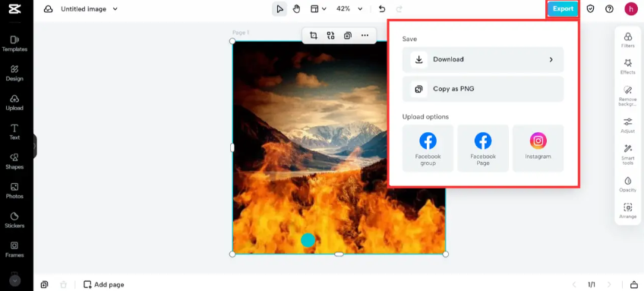Image resolution: width=644 pixels, height=291 pixels.
Task: Open the Arrange panel
Action: tap(627, 210)
